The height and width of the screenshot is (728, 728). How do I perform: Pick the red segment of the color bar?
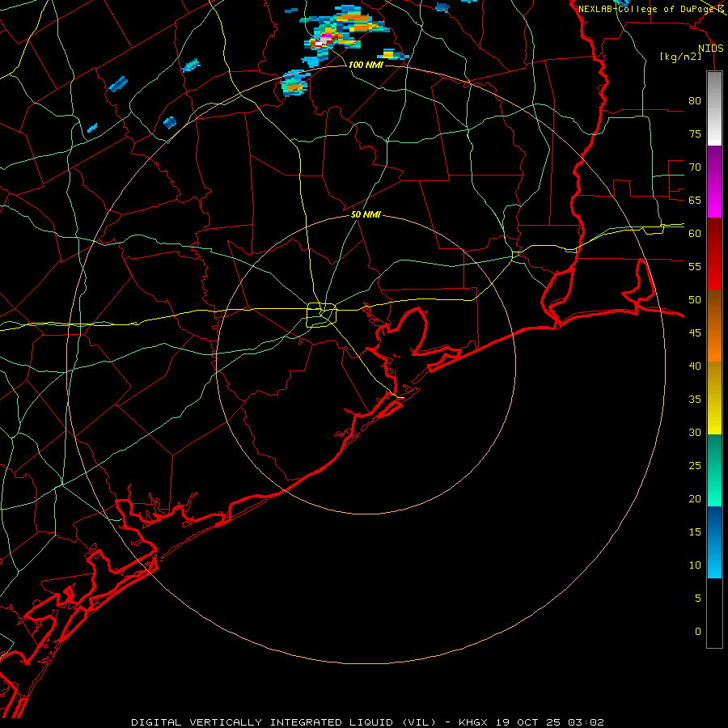[714, 254]
